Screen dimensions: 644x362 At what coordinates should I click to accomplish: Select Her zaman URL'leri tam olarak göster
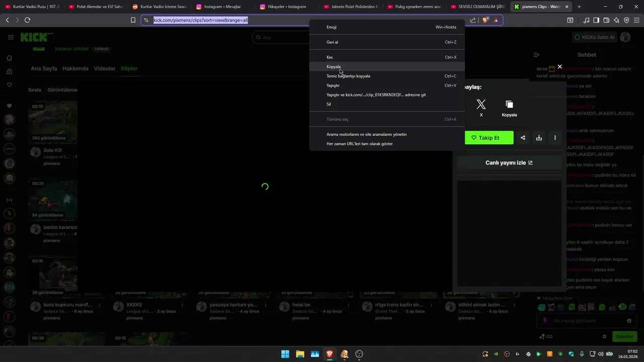pos(387,144)
